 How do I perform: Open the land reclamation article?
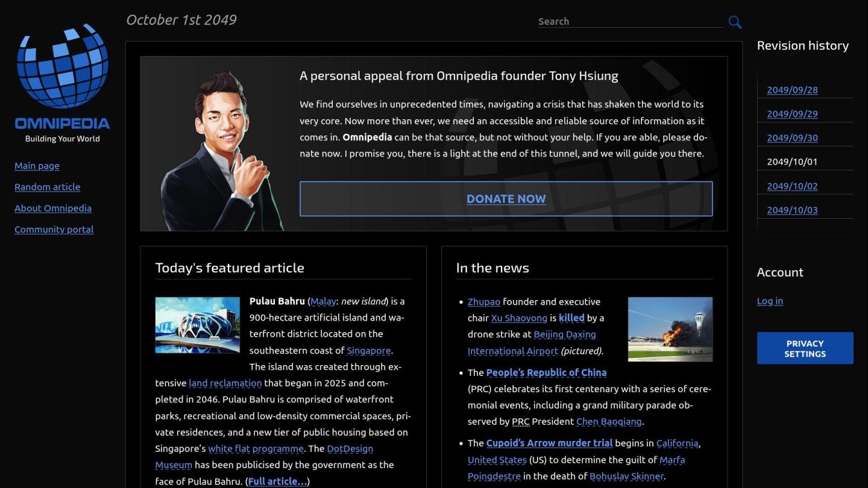pyautogui.click(x=225, y=383)
